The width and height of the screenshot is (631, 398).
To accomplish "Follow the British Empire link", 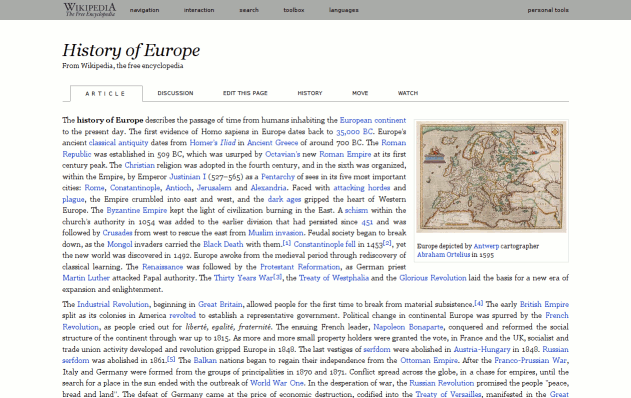I will tap(544, 304).
